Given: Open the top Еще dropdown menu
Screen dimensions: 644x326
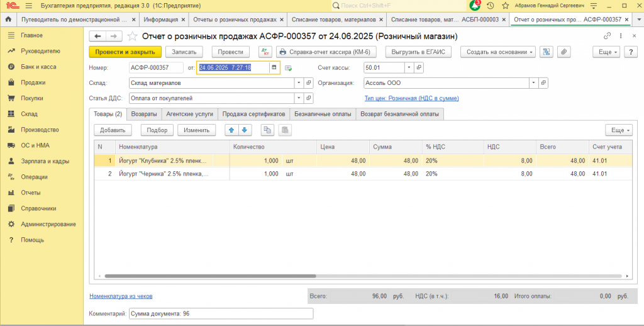Looking at the screenshot, I should 607,52.
